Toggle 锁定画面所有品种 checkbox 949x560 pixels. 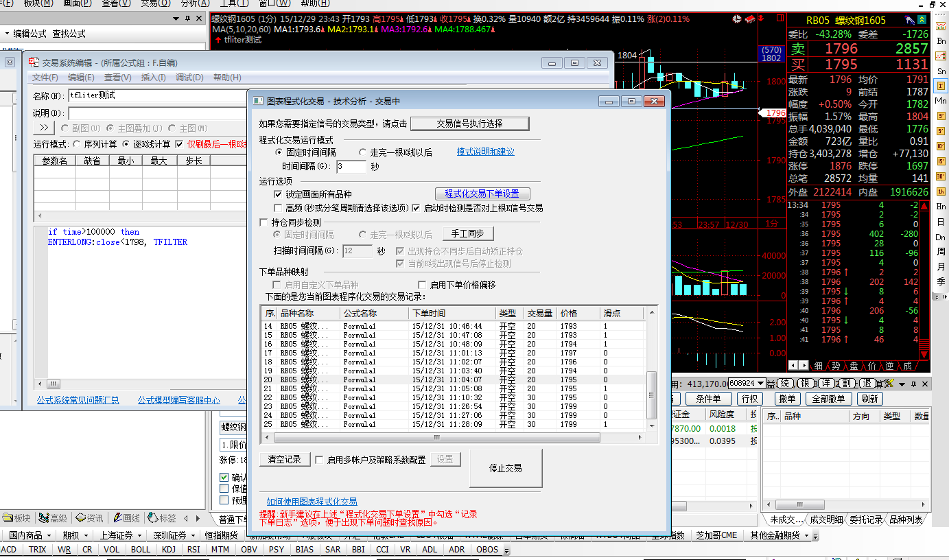[278, 195]
